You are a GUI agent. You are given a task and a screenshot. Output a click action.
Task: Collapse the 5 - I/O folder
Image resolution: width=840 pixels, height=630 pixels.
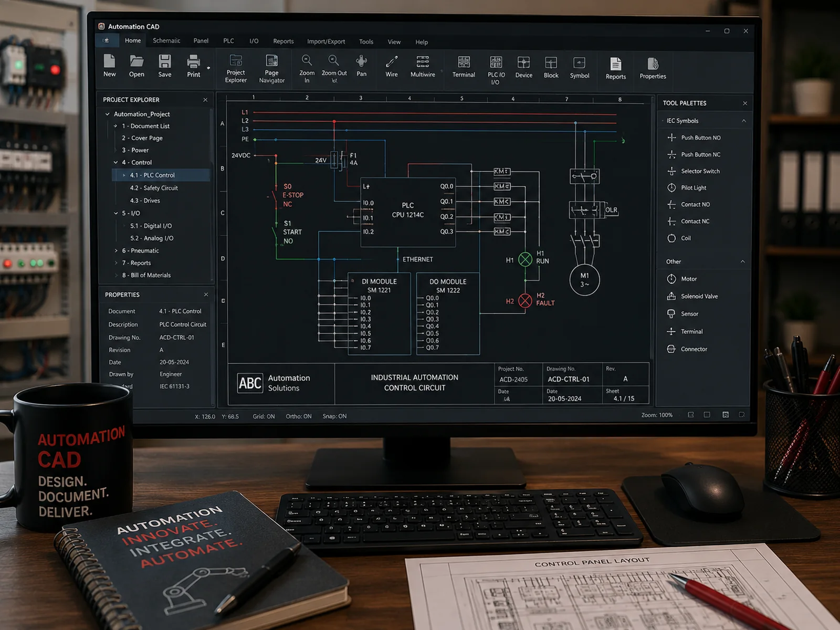[115, 213]
